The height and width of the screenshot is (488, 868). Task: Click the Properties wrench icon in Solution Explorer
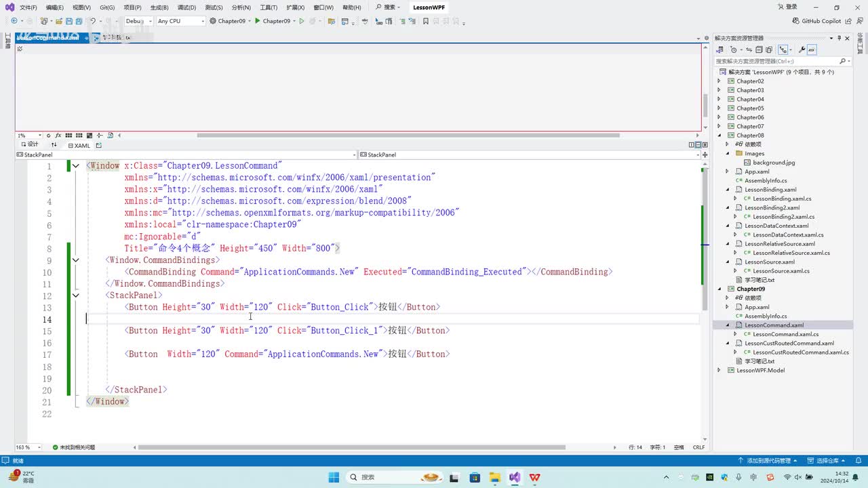click(802, 49)
